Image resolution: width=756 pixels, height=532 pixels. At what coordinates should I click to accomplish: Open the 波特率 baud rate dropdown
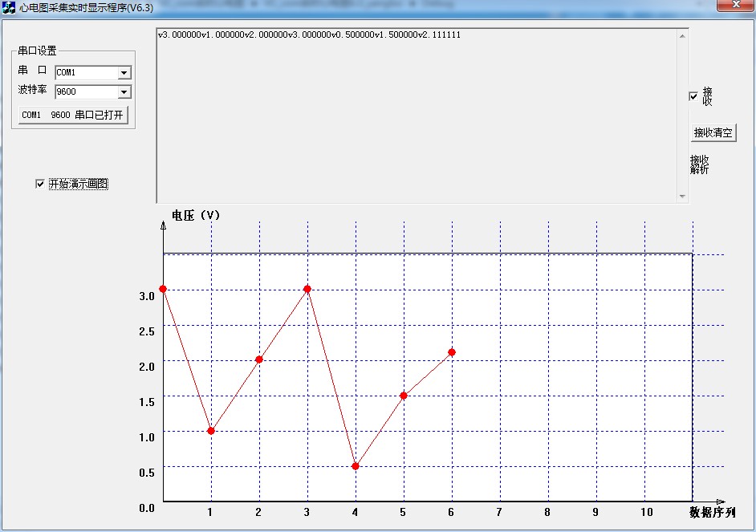pos(125,91)
